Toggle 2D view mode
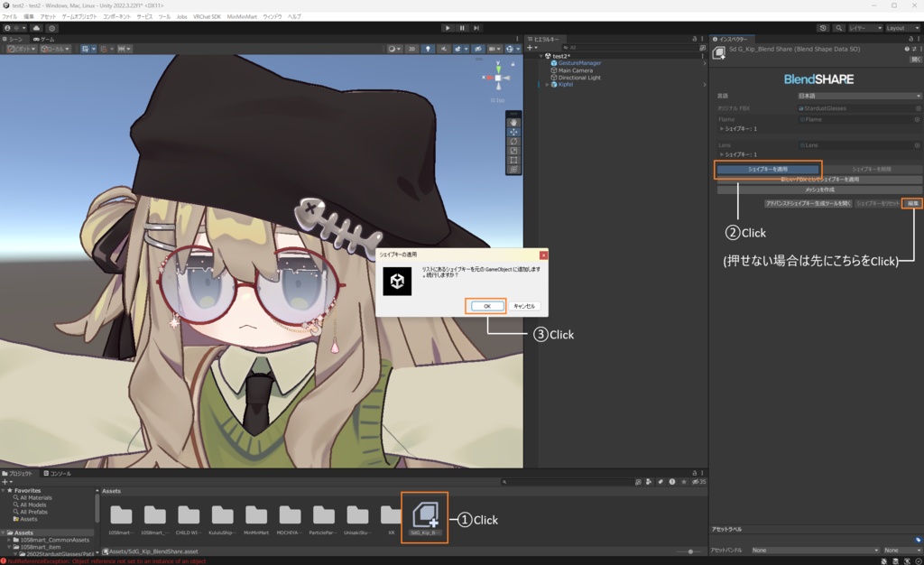The width and height of the screenshot is (924, 565). [411, 49]
